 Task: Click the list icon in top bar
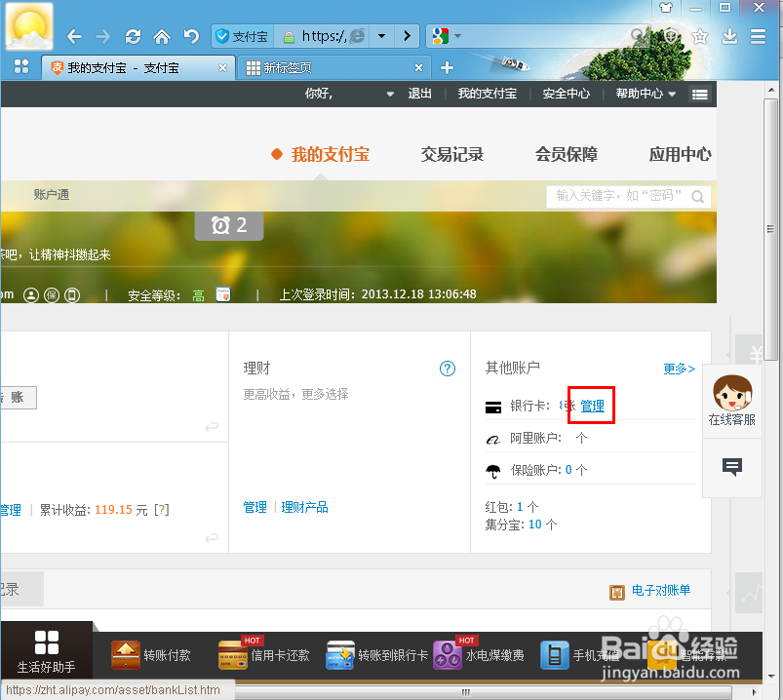[x=699, y=94]
